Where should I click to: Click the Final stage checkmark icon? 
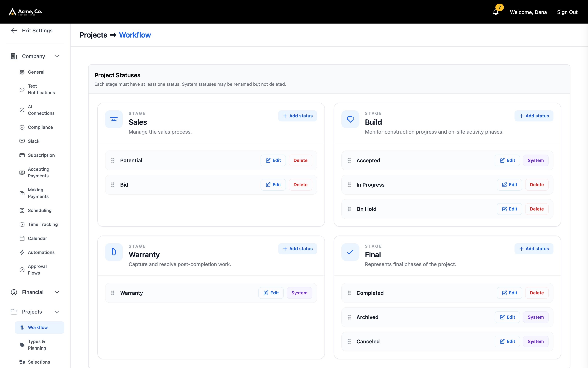[350, 252]
